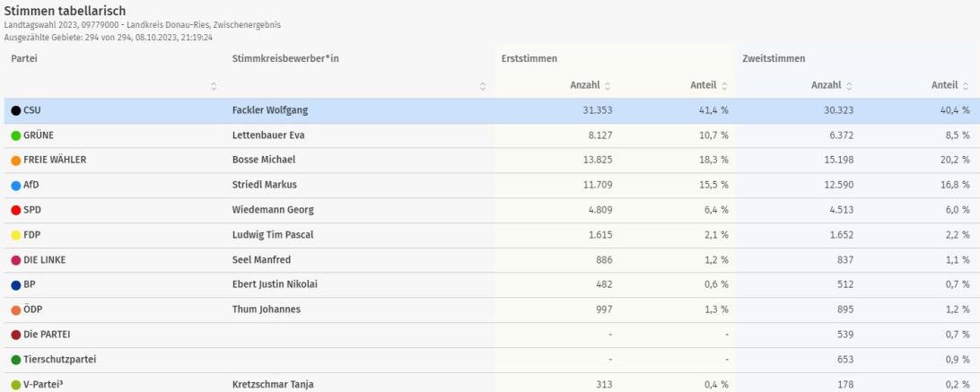Click the green GRÜNE color dot
Screen dimensions: 980x392
[16, 135]
